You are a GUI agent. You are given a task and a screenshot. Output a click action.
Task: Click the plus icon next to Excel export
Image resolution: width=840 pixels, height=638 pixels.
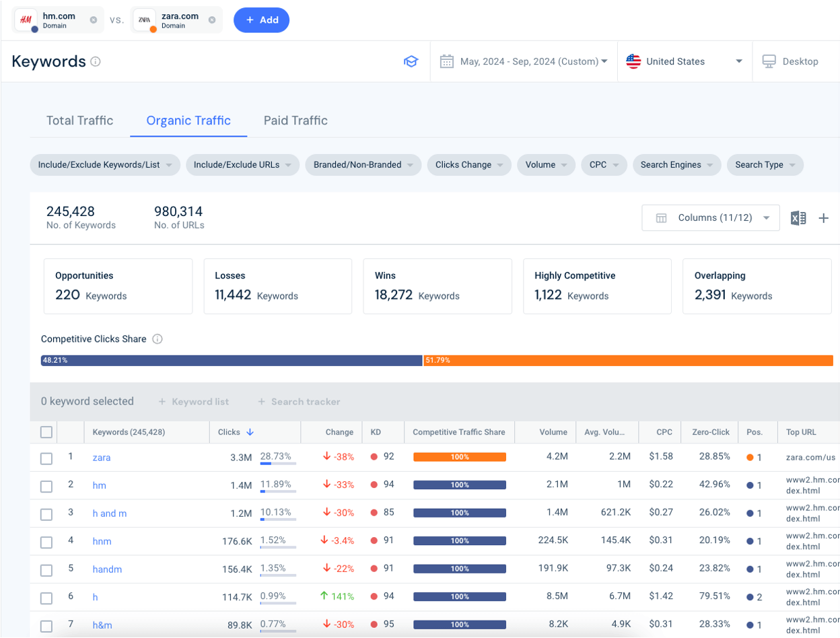pyautogui.click(x=825, y=217)
